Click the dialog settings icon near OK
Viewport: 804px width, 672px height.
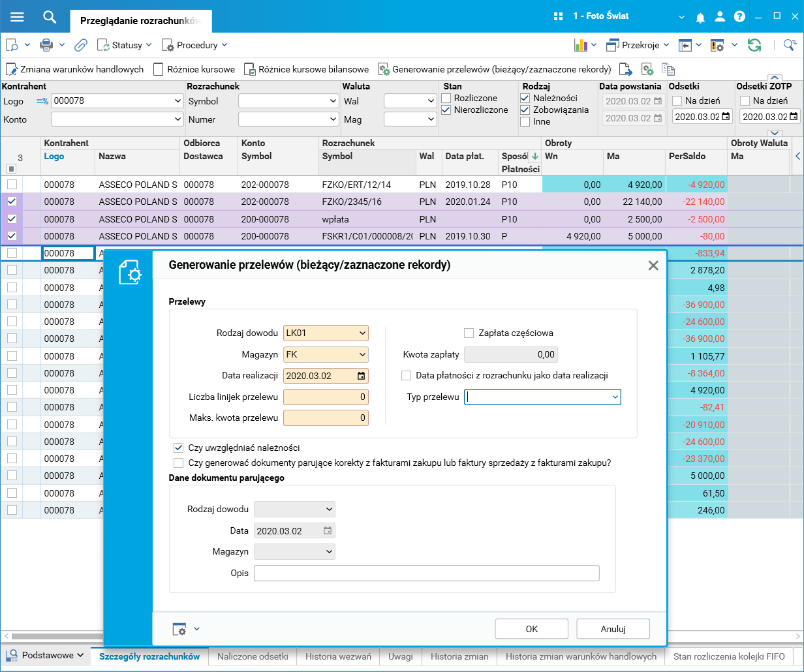point(179,629)
